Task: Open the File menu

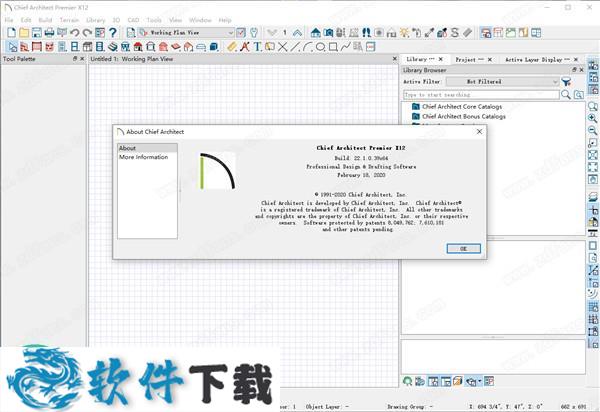Action: 9,20
